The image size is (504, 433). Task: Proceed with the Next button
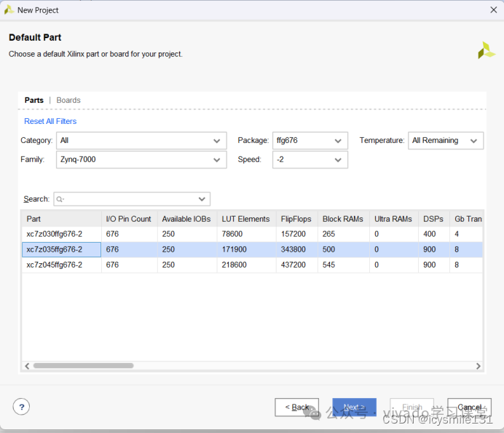pyautogui.click(x=354, y=407)
